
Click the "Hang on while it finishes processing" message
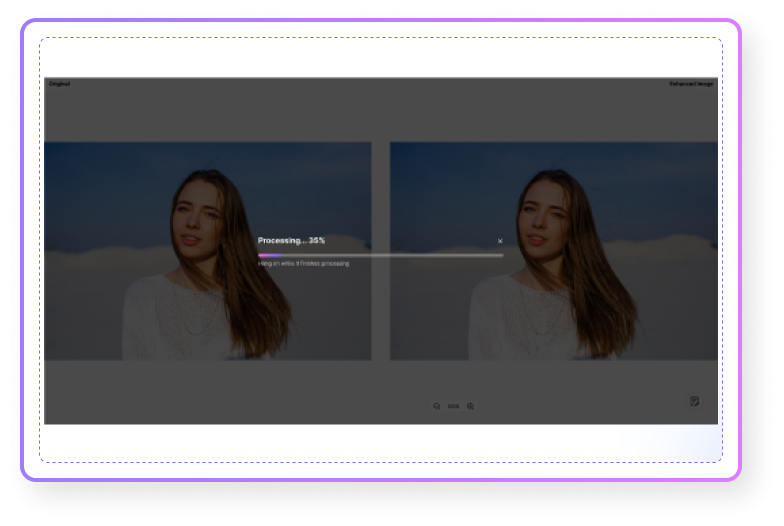(304, 264)
